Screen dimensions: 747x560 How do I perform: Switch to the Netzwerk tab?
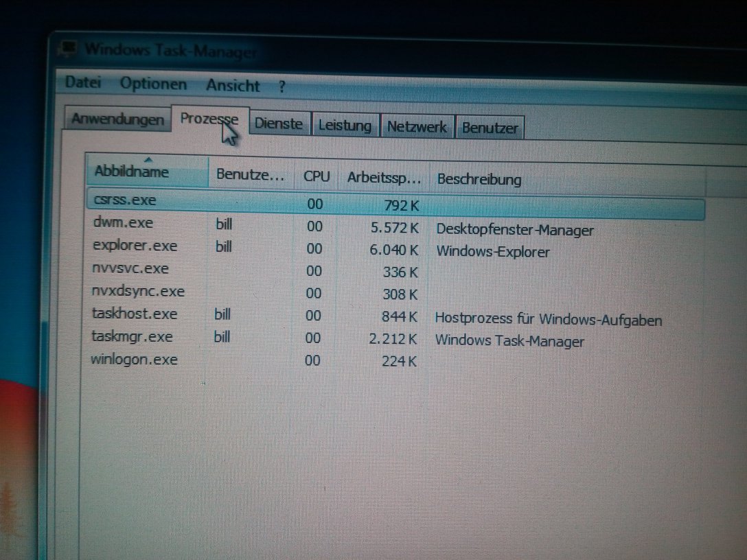coord(417,127)
